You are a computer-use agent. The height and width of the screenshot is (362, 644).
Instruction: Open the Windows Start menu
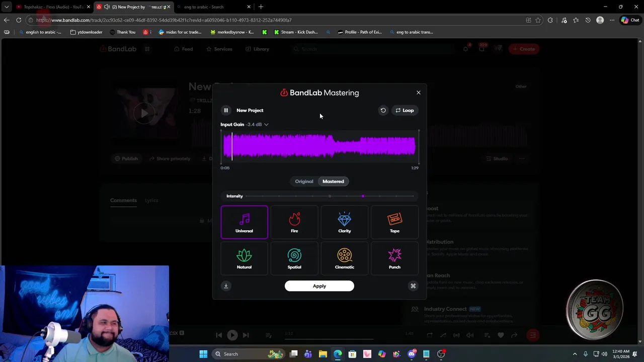click(203, 354)
